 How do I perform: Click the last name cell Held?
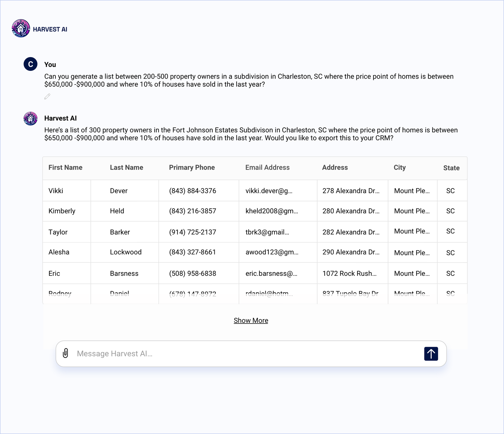pos(117,211)
